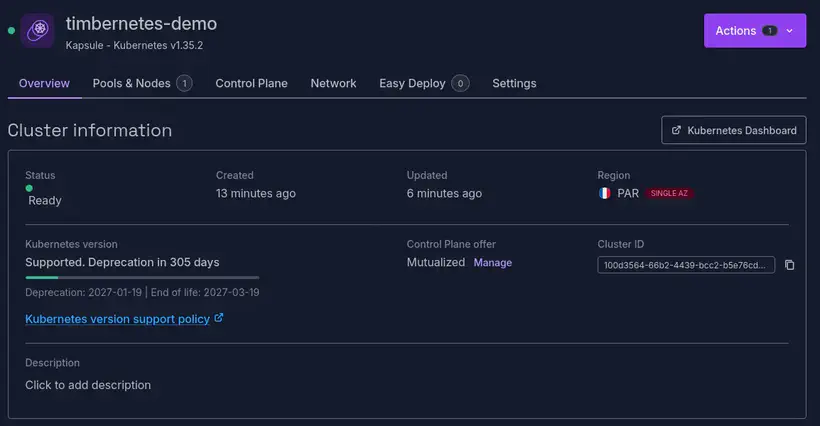Click the Cluster information heading
This screenshot has width=820, height=426.
89,130
